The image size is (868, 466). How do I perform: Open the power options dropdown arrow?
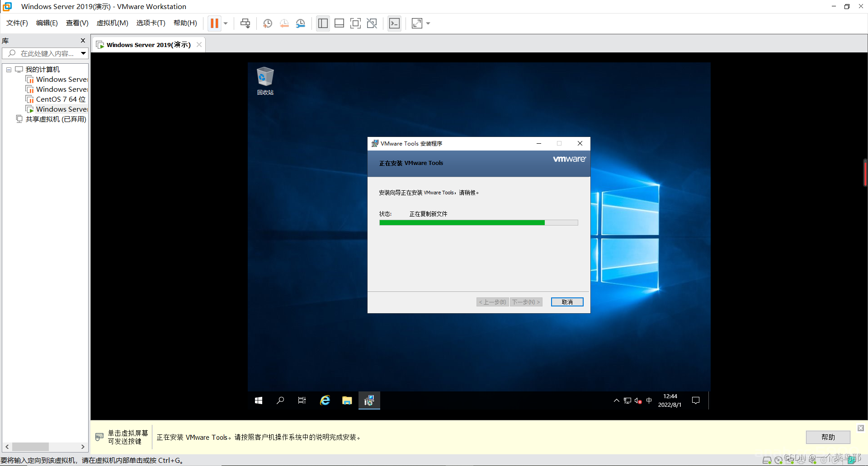point(226,23)
